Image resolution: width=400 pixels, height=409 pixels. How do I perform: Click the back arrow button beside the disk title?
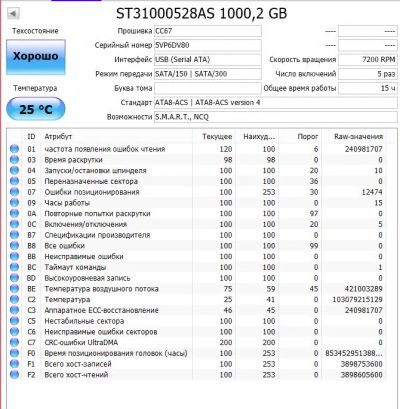(x=13, y=14)
